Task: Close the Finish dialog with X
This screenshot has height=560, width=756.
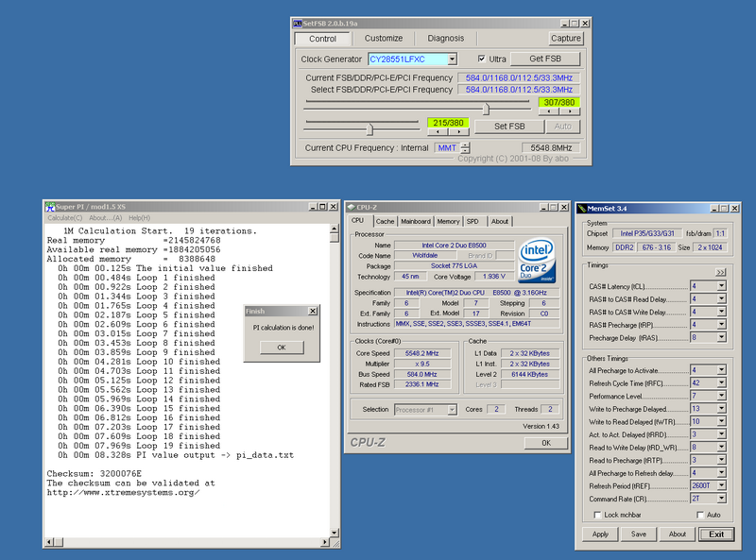Action: pos(313,311)
